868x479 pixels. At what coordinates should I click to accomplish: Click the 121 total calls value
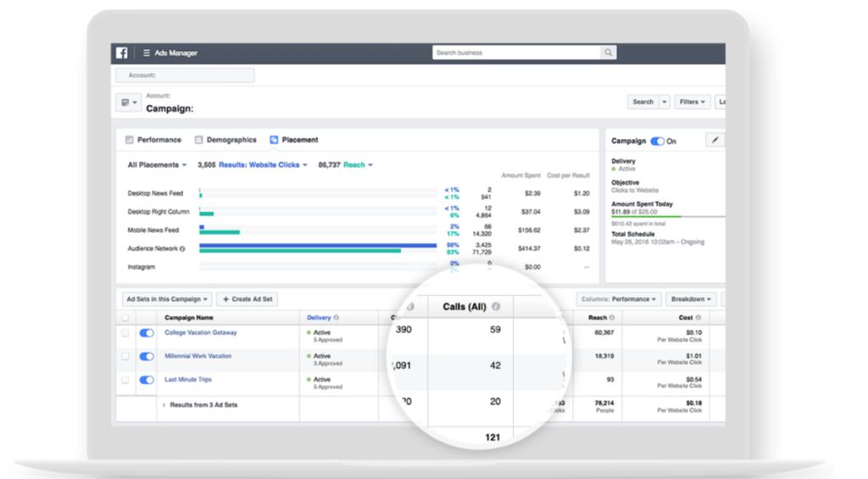coord(492,437)
